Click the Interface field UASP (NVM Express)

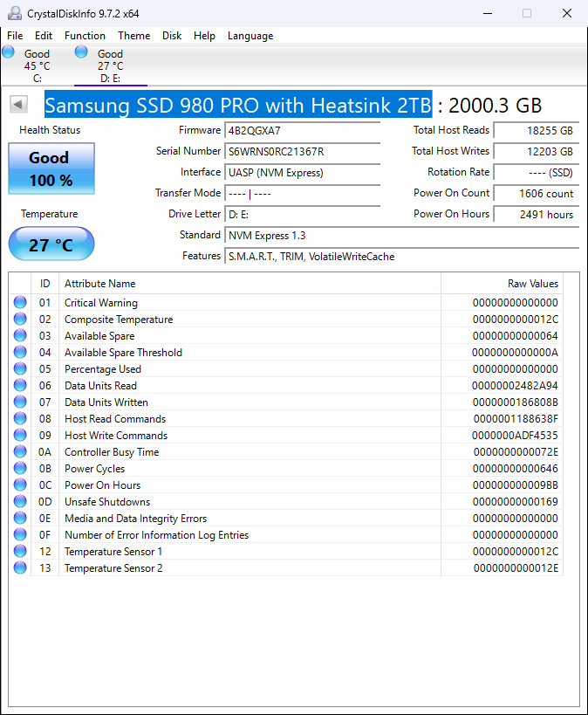coord(302,172)
